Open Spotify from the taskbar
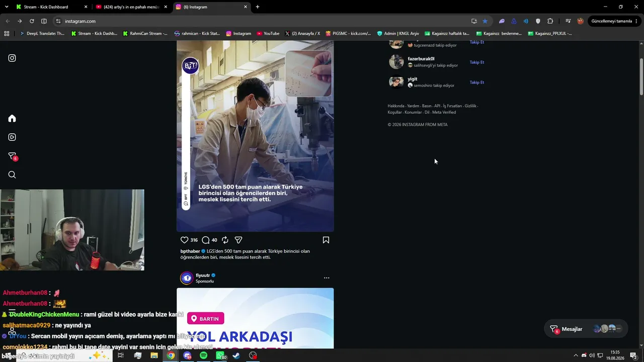The image size is (644, 362). 204,355
